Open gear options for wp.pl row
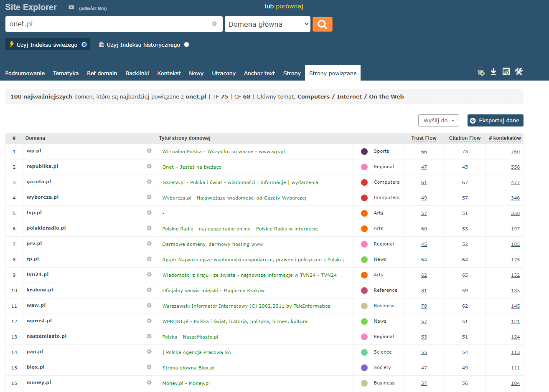This screenshot has width=549, height=392. (x=149, y=151)
